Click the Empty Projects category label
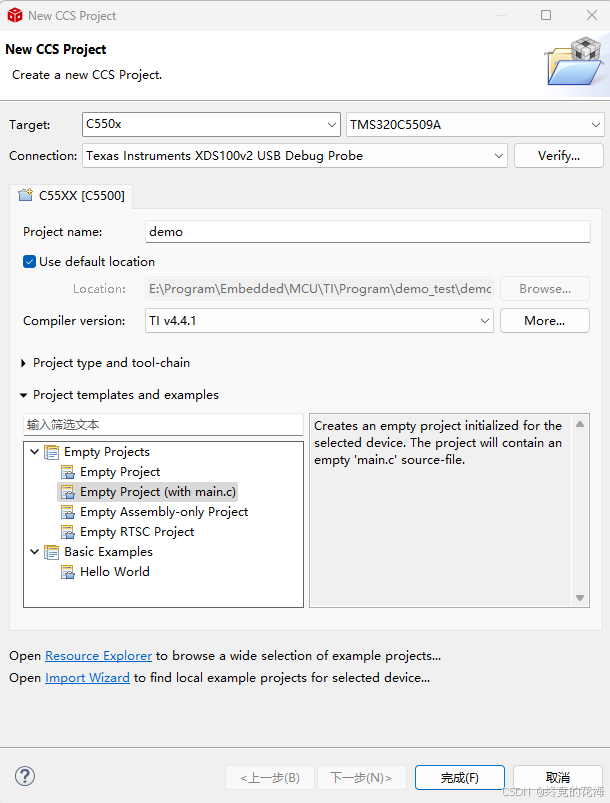This screenshot has width=610, height=803. click(x=107, y=452)
